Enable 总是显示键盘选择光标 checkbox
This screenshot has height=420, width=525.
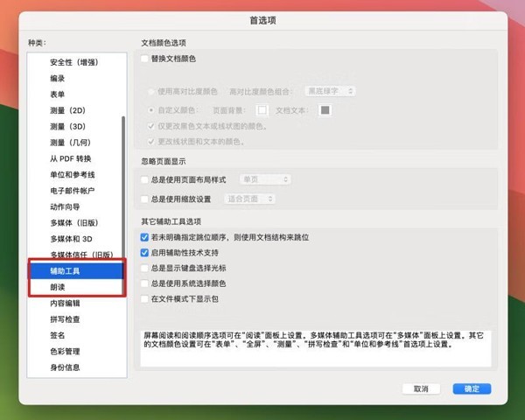144,268
